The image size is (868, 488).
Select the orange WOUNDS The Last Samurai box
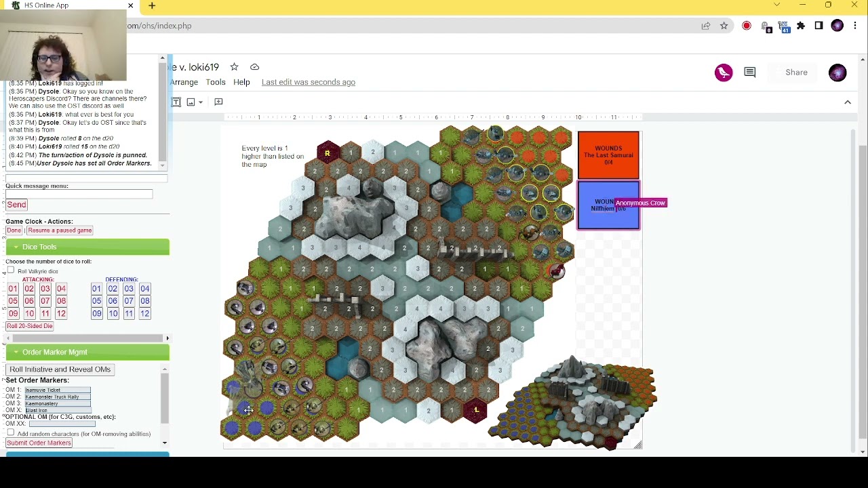pyautogui.click(x=608, y=155)
